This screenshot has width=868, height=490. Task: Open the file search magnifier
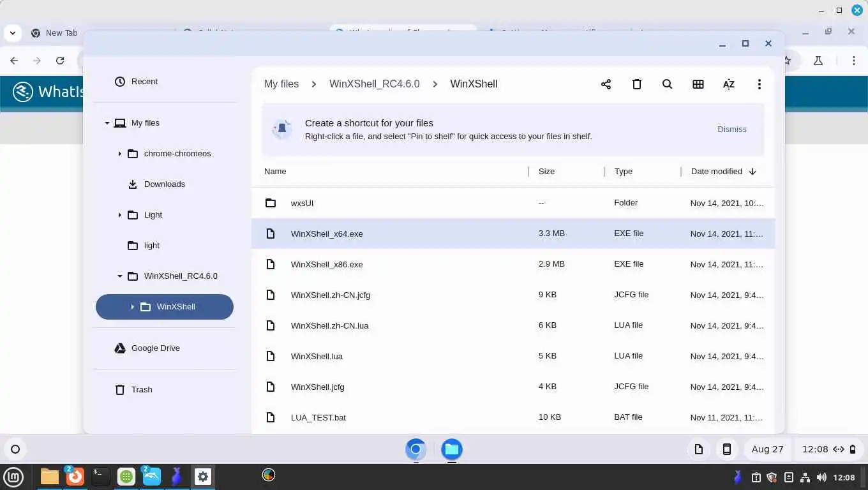667,84
